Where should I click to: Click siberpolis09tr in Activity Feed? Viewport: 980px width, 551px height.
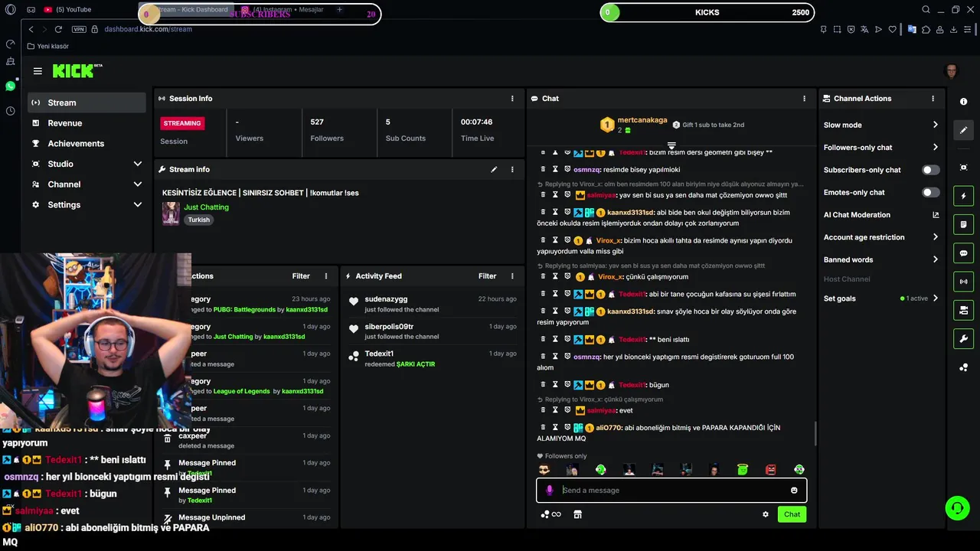pos(389,327)
